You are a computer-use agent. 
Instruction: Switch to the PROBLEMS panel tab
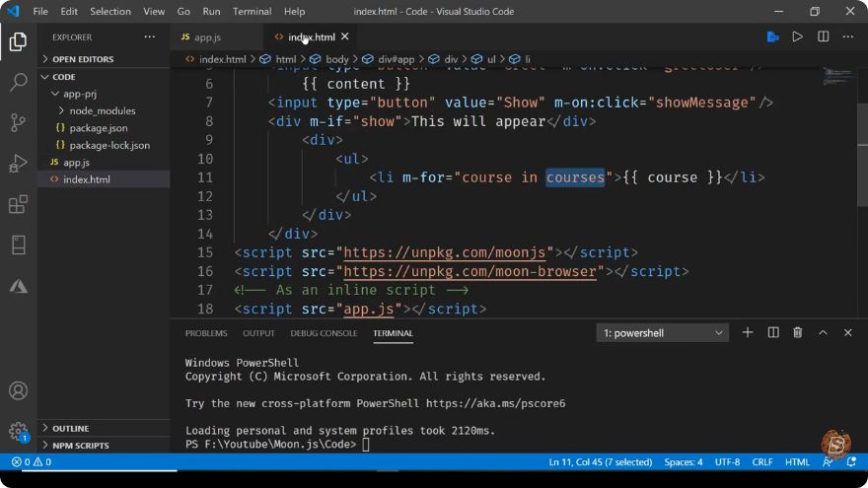[206, 333]
